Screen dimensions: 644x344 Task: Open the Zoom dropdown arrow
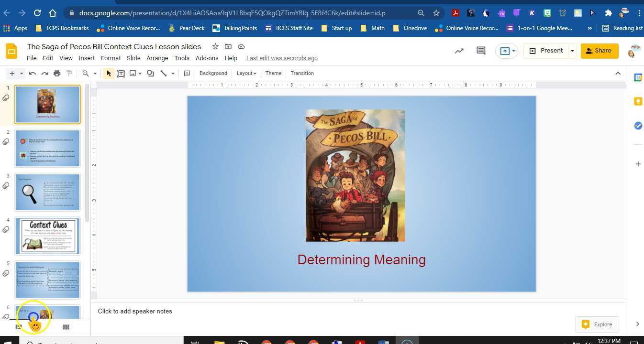pos(94,73)
